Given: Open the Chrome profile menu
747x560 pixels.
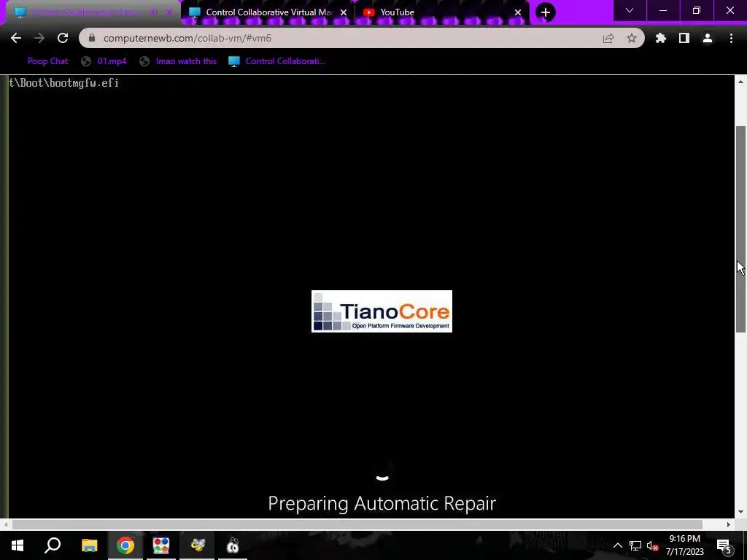Looking at the screenshot, I should click(x=708, y=38).
